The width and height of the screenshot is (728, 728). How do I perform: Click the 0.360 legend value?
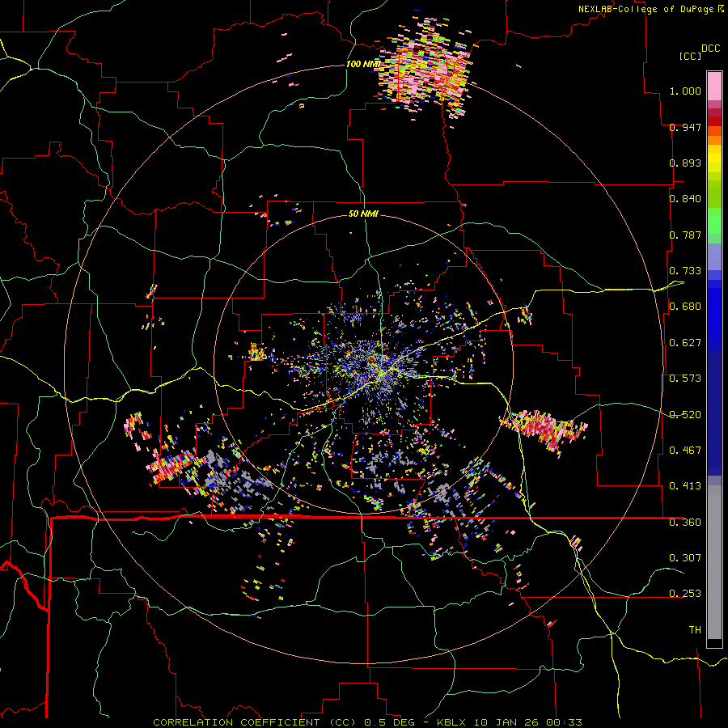[685, 523]
